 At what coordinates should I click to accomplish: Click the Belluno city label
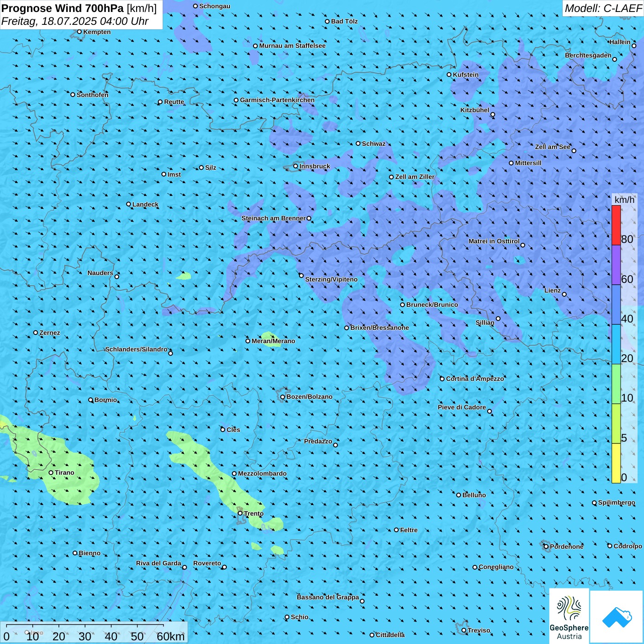pos(474,495)
